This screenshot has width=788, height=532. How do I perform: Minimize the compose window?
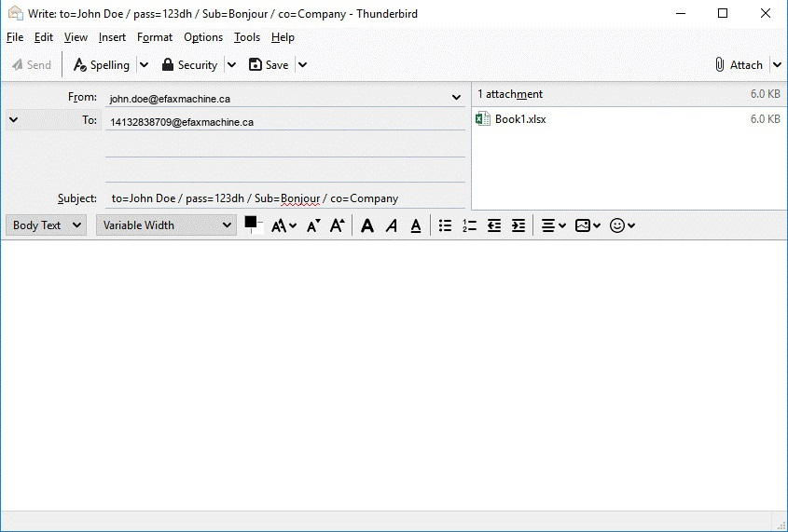pyautogui.click(x=681, y=14)
